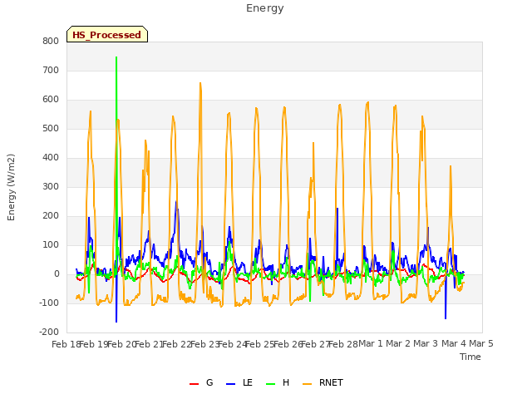Click the Energy (W/m2) y-axis label

[11, 187]
